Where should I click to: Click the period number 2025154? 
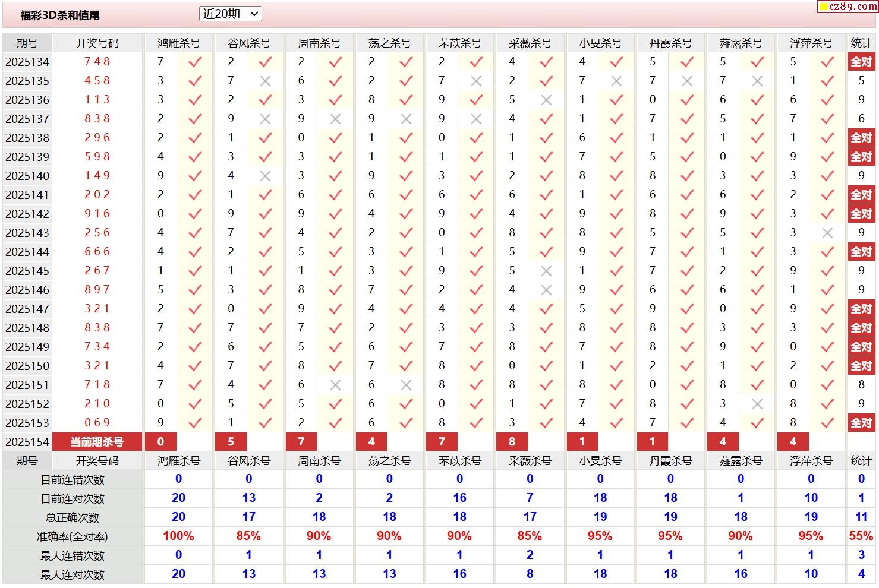(27, 442)
